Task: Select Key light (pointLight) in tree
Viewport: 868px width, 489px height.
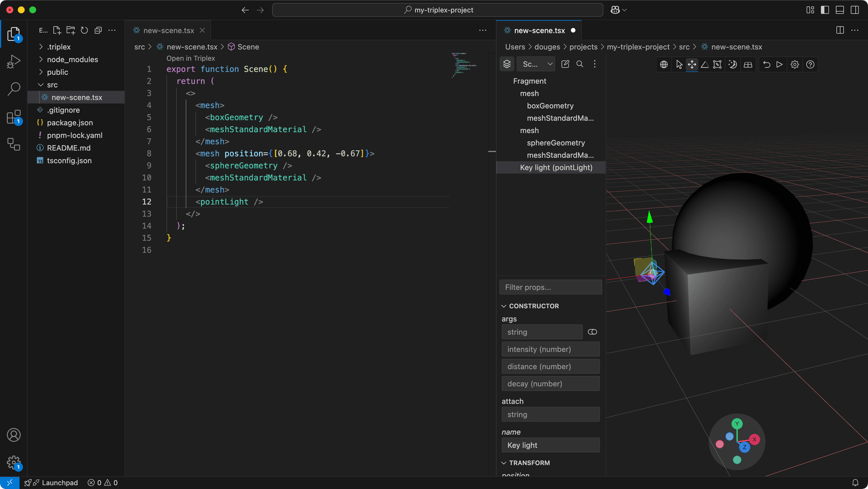Action: click(x=556, y=167)
